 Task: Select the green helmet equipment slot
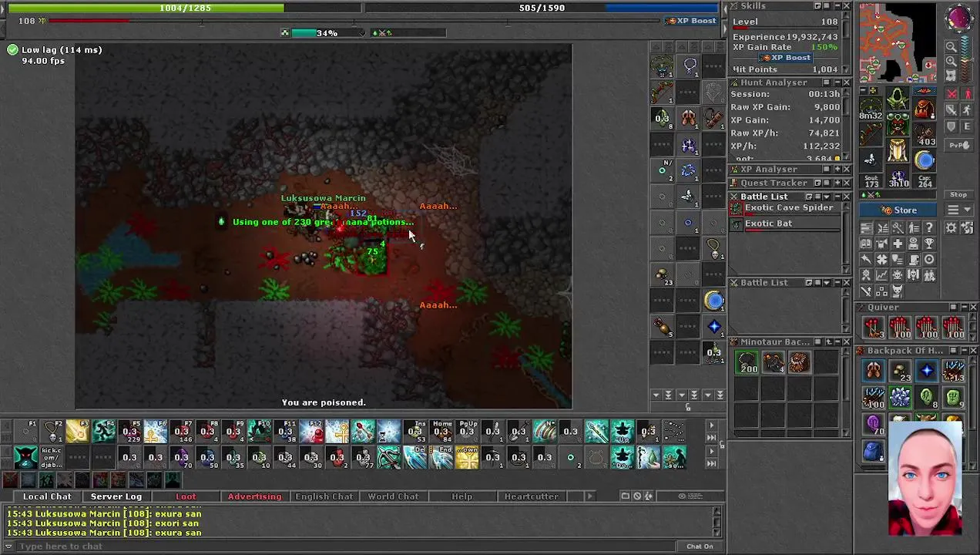point(898,98)
